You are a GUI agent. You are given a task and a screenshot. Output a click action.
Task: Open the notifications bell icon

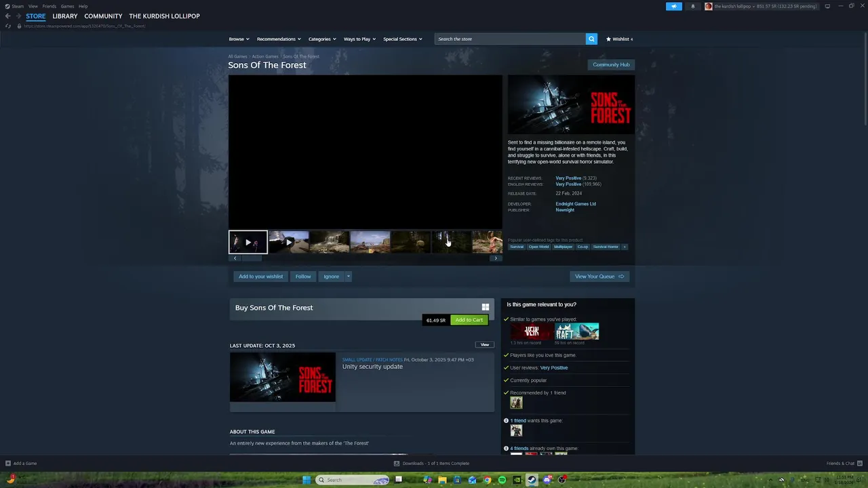point(693,6)
